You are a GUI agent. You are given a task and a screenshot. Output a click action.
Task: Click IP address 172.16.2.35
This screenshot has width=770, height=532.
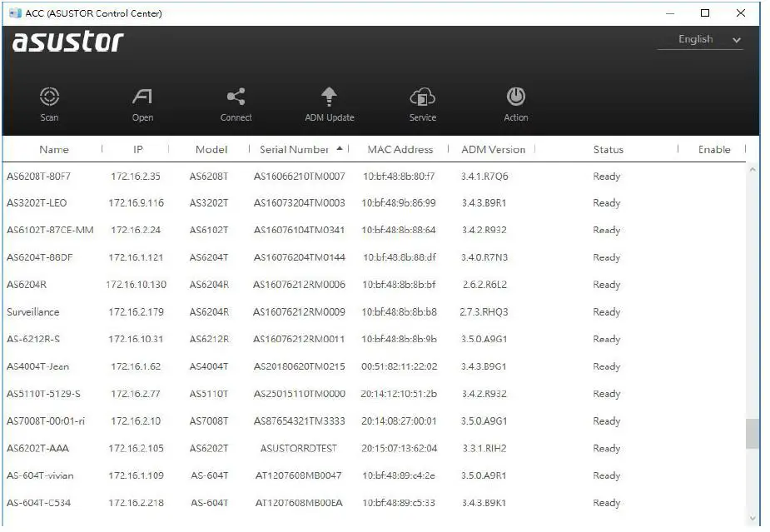136,176
